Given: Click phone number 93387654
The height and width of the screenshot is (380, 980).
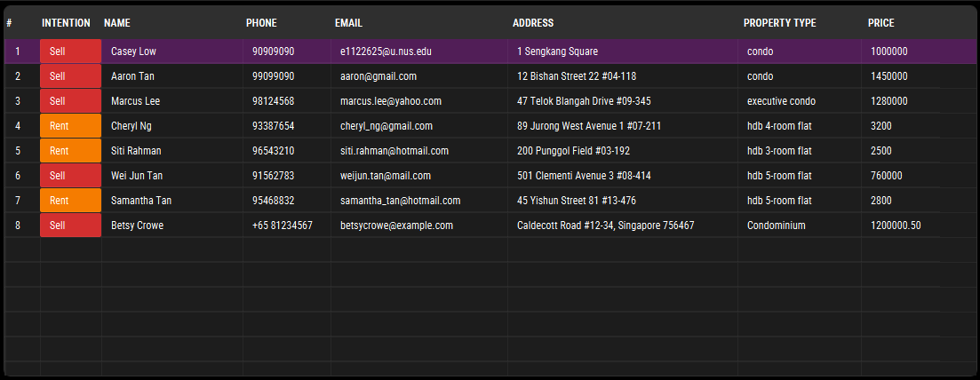Looking at the screenshot, I should click(273, 126).
